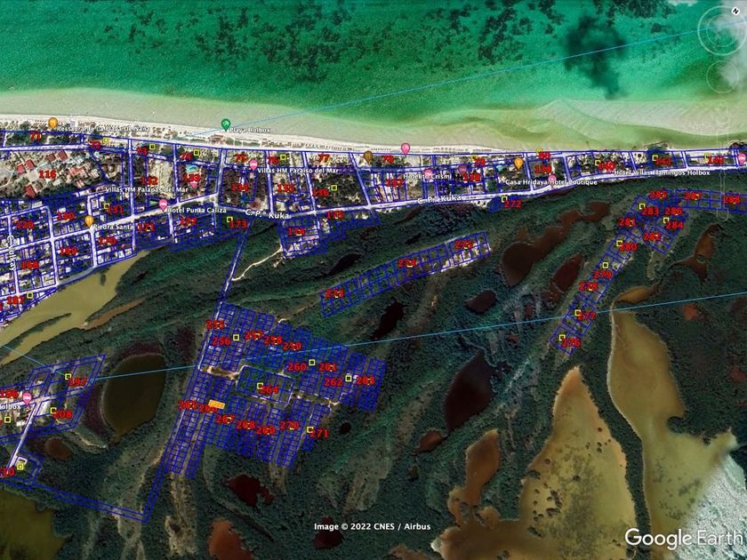Click the green Playa Holbox beach pin

(226, 124)
